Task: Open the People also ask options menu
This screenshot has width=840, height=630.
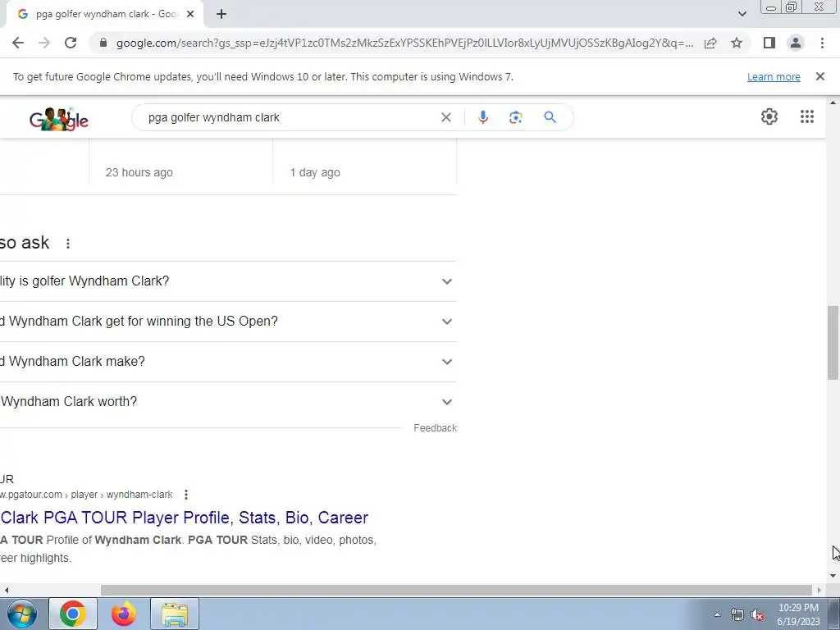Action: point(68,244)
